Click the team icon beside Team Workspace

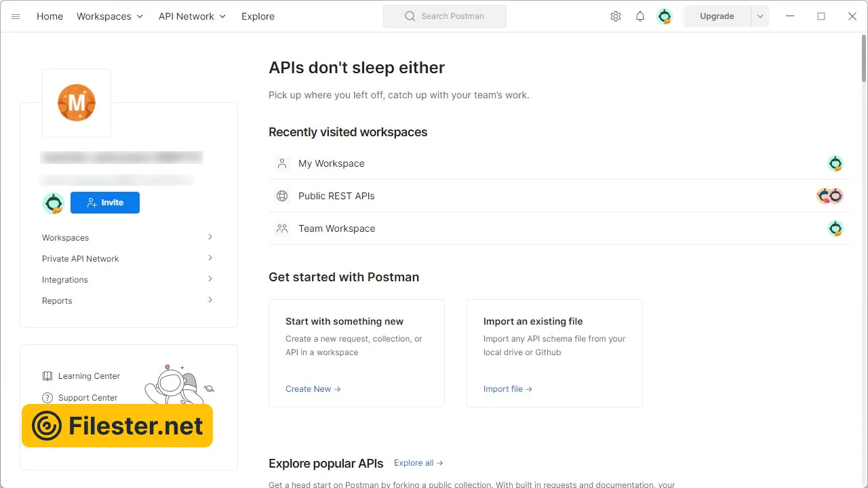(282, 228)
